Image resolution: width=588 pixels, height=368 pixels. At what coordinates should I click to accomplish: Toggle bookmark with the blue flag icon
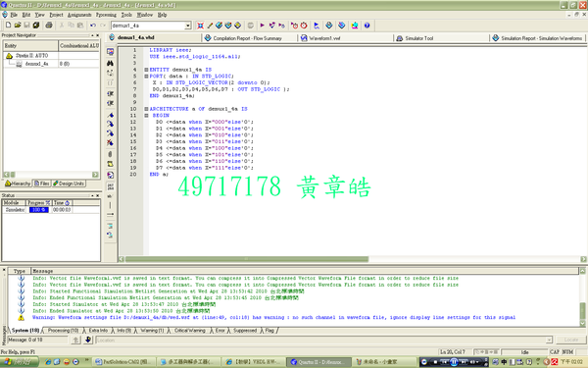click(x=110, y=115)
